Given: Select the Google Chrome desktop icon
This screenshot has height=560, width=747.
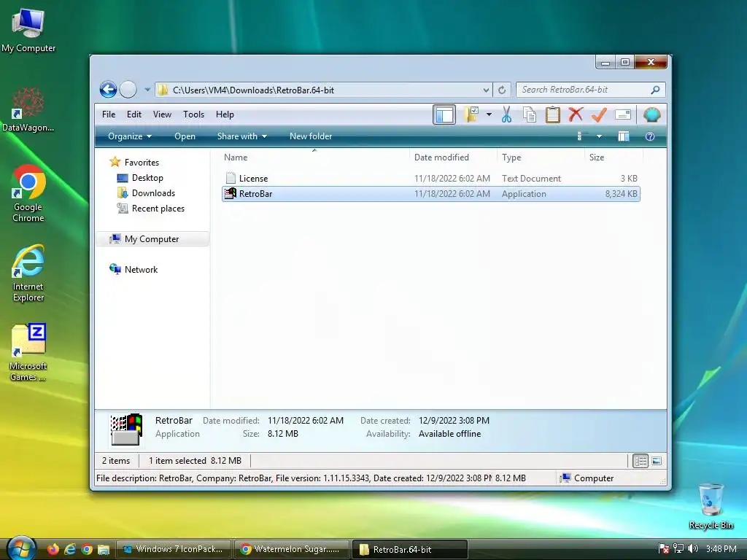Looking at the screenshot, I should [x=28, y=194].
